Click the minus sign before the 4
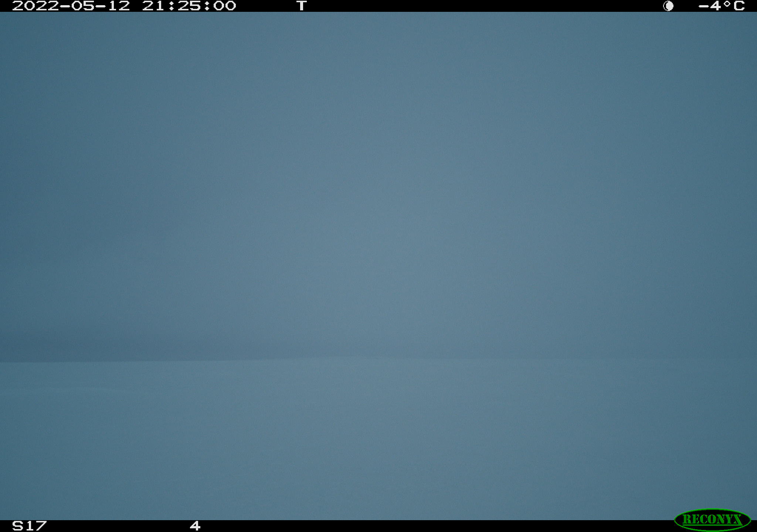 [x=703, y=6]
